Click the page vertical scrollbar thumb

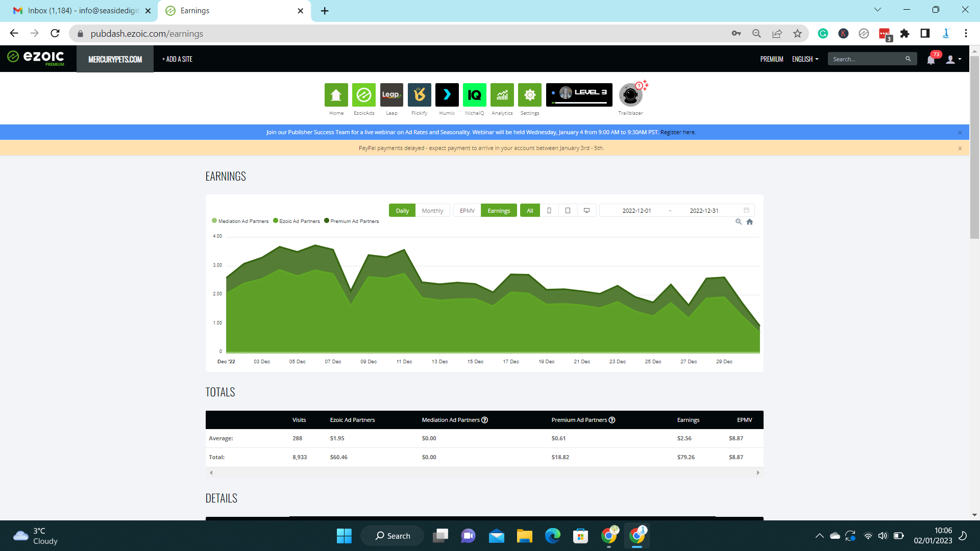(x=974, y=147)
